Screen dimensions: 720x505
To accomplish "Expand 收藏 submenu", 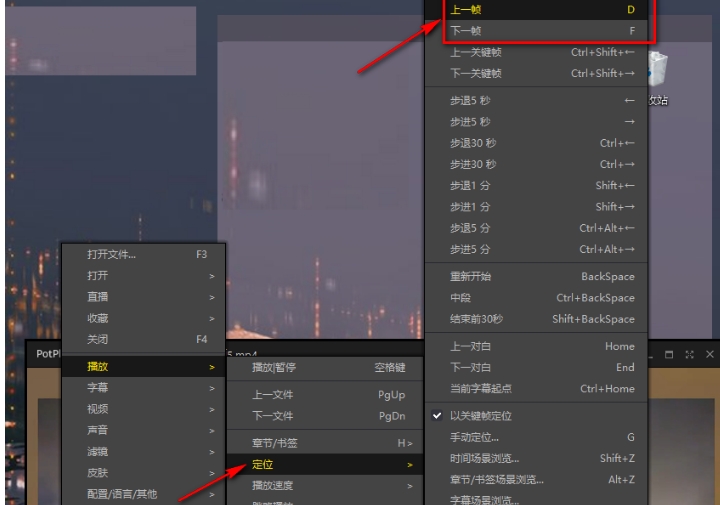I will [144, 318].
